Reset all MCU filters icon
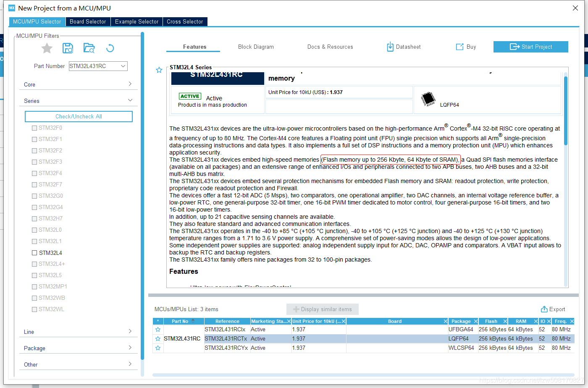The height and width of the screenshot is (388, 588). tap(110, 48)
